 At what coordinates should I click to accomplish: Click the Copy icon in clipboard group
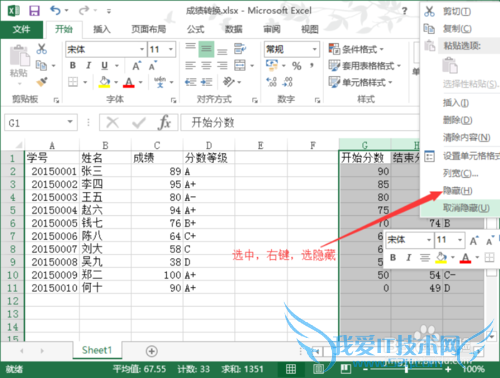(x=41, y=65)
